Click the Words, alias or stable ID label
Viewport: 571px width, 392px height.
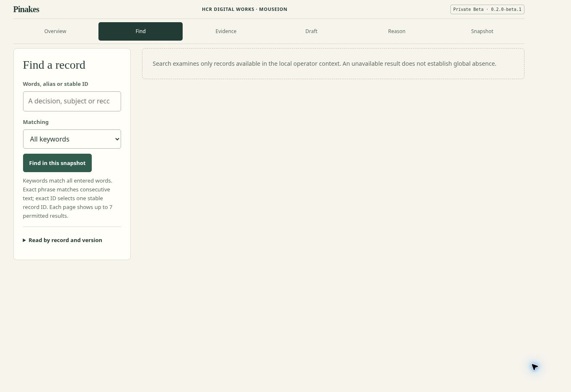click(55, 84)
